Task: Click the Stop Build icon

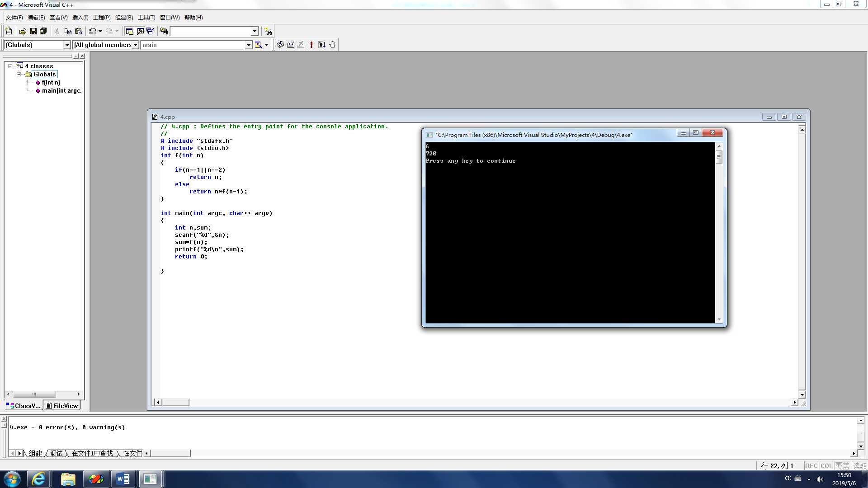Action: pyautogui.click(x=301, y=45)
